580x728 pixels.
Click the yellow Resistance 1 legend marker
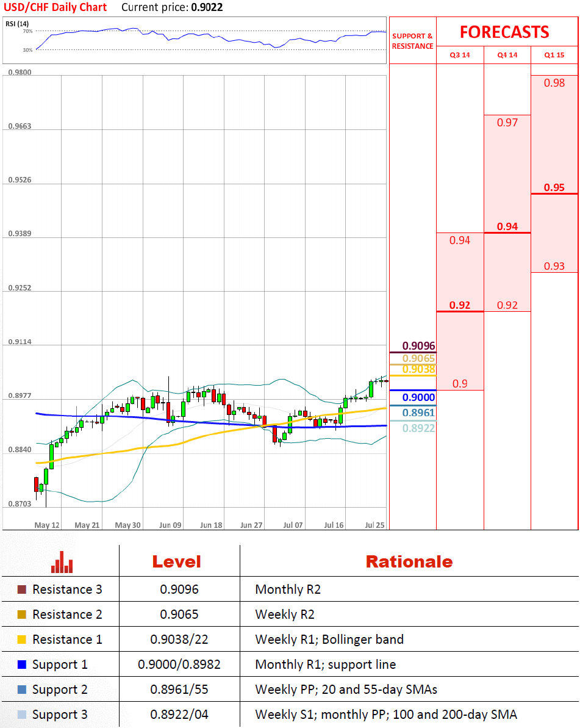(x=22, y=640)
